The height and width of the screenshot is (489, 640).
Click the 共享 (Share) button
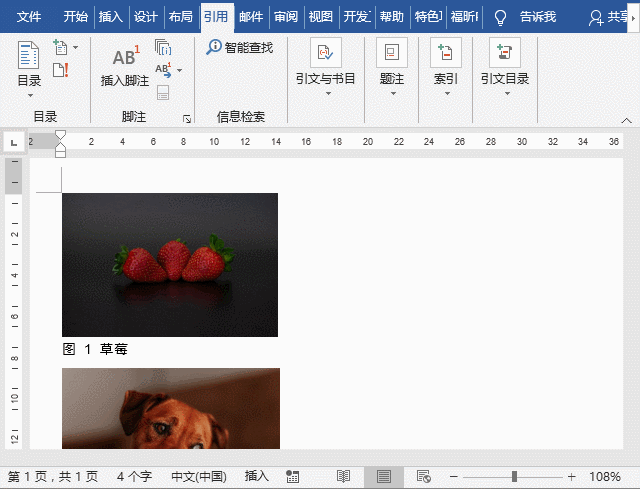click(608, 17)
